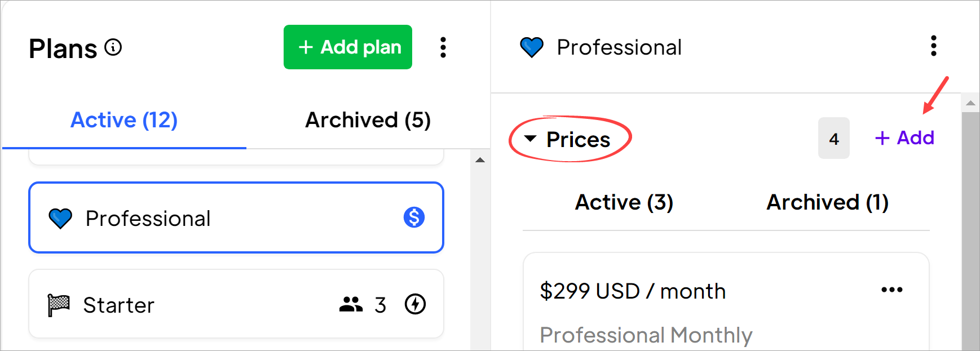Open the Professional panel kebab menu
The width and height of the screenshot is (980, 351).
(934, 46)
